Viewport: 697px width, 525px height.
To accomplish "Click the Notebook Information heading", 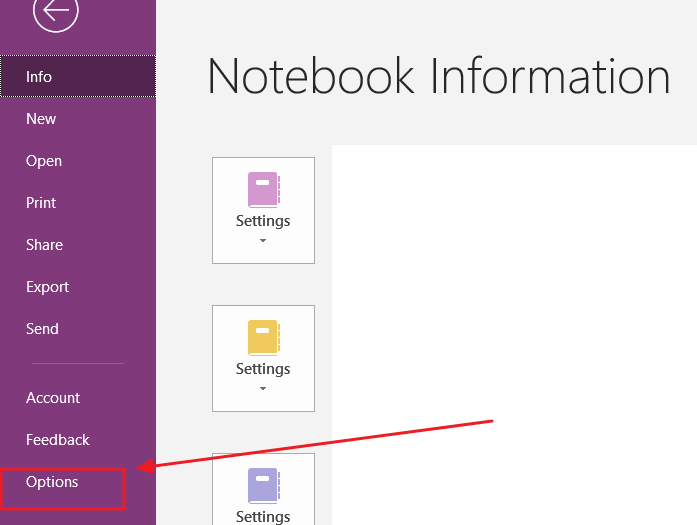I will click(x=439, y=76).
